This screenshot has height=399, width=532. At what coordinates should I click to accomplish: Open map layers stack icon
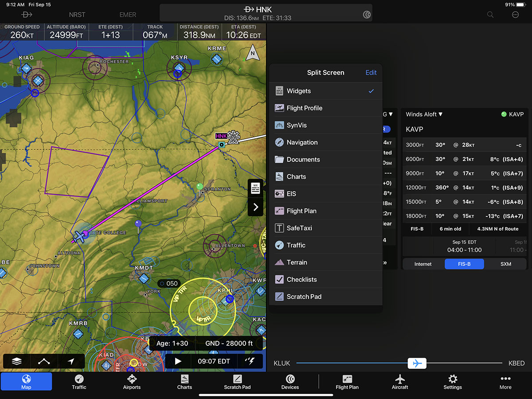17,361
